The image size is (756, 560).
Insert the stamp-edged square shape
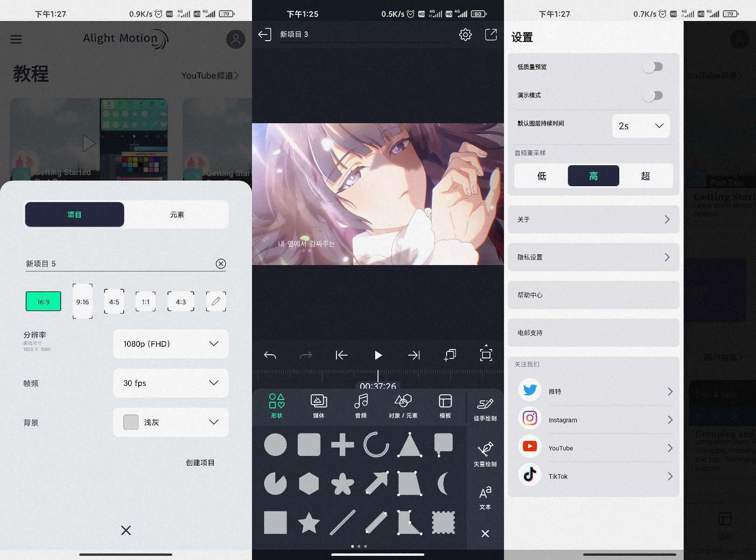pos(443,523)
